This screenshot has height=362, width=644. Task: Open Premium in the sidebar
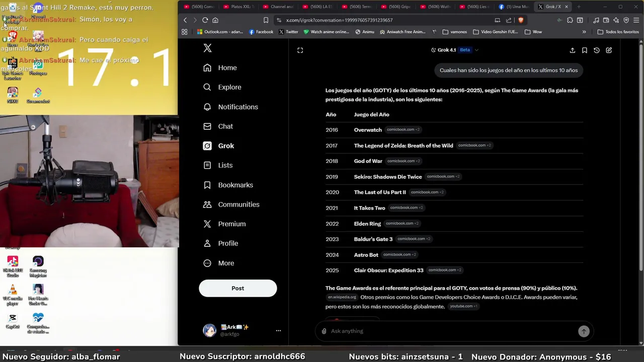(x=224, y=224)
